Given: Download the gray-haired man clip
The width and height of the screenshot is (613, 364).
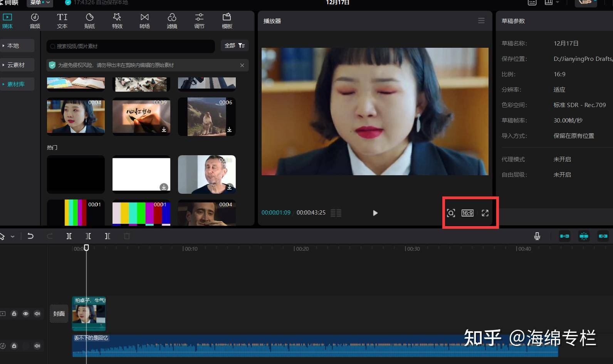Looking at the screenshot, I should (x=229, y=187).
